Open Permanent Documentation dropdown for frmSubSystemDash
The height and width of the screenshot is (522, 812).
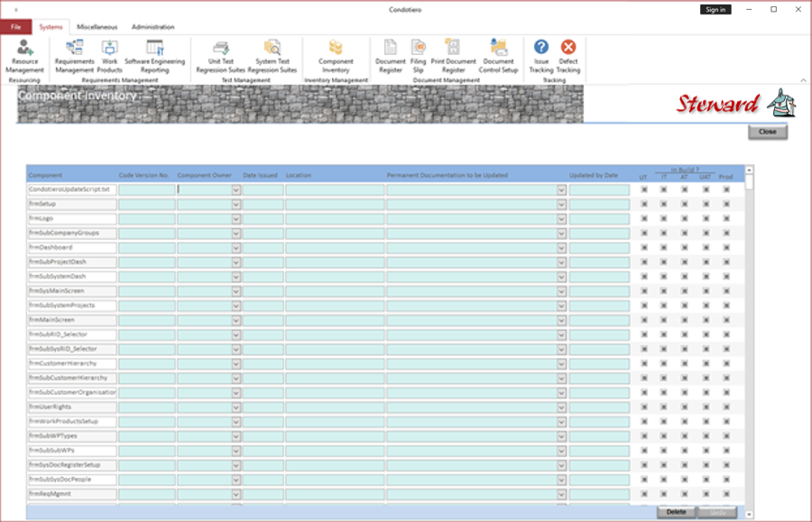[561, 277]
